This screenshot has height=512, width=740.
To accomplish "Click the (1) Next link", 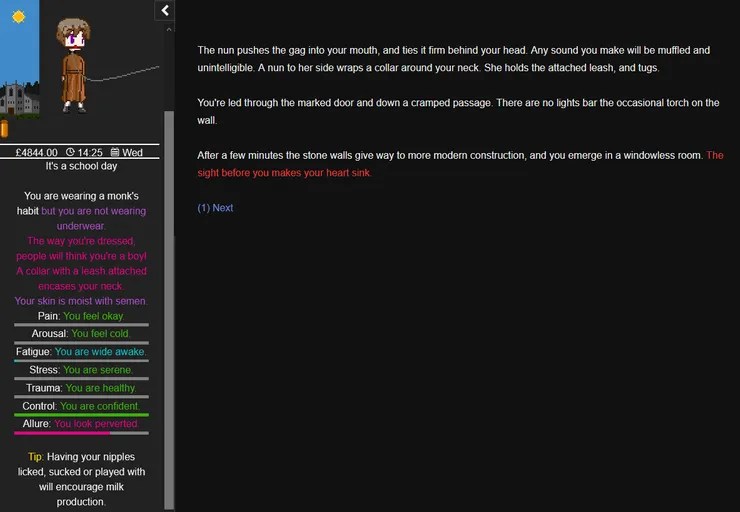I will click(x=215, y=208).
